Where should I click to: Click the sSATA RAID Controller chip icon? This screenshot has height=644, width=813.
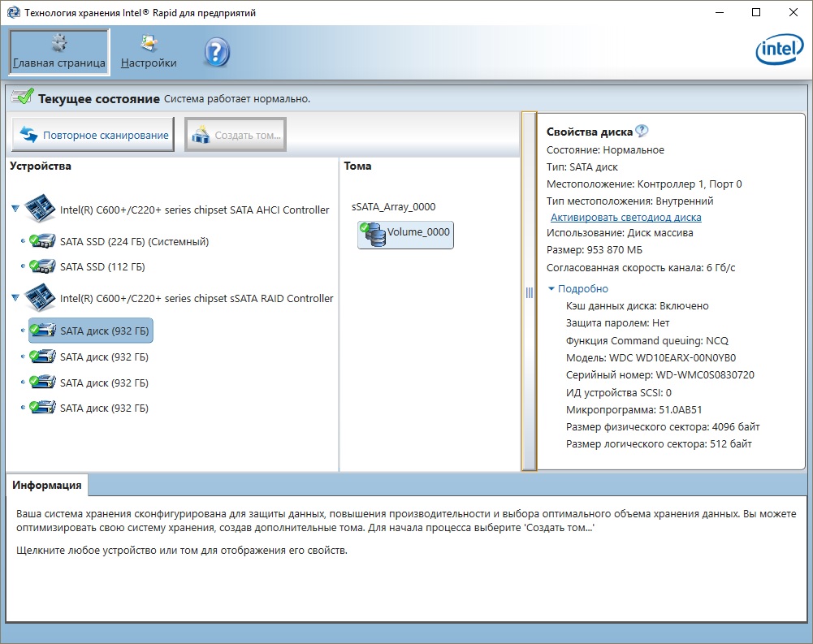41,298
